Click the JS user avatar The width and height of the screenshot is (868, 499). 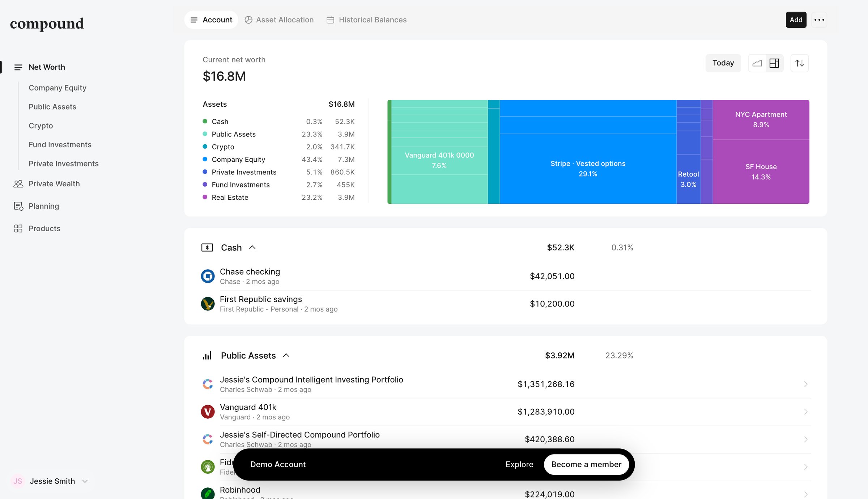tap(18, 481)
